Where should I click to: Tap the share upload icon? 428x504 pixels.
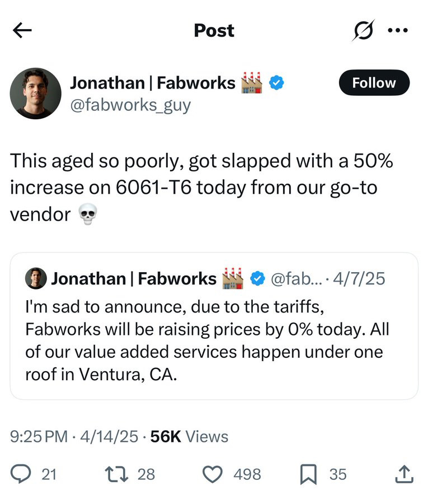[x=404, y=474]
